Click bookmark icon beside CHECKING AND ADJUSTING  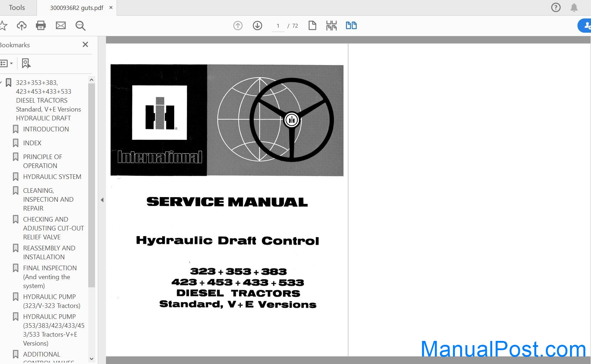16,219
